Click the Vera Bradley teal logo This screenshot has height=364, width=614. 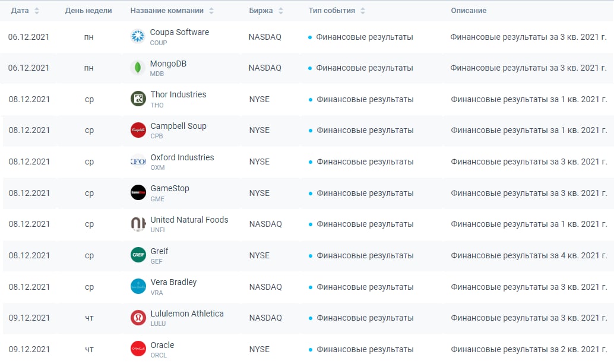[138, 286]
